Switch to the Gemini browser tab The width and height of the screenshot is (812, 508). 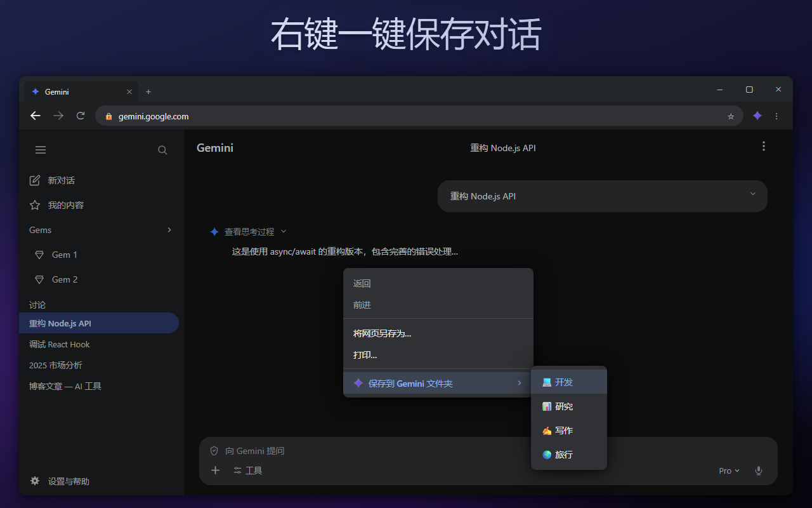click(81, 91)
